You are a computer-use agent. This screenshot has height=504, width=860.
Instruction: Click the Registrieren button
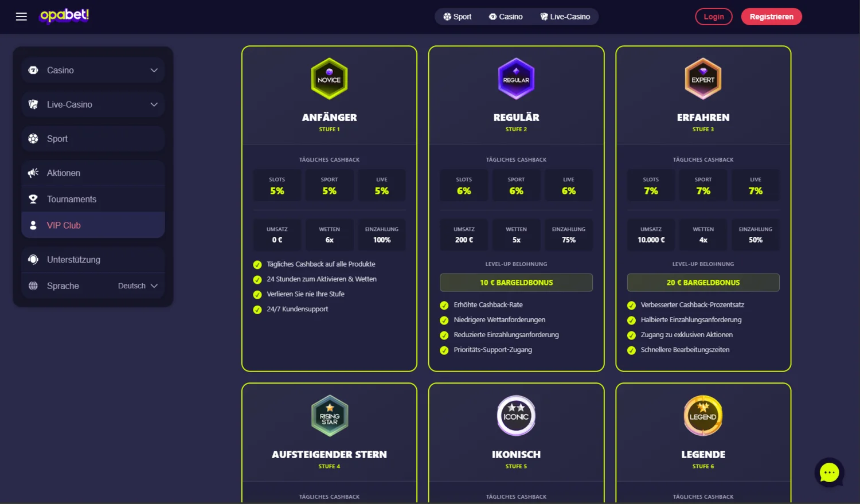pos(771,16)
